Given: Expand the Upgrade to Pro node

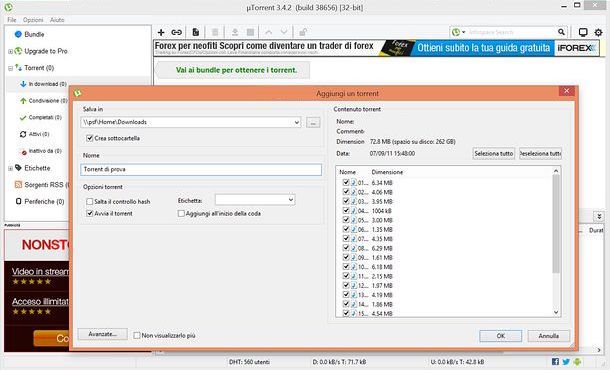Looking at the screenshot, I should coord(10,51).
